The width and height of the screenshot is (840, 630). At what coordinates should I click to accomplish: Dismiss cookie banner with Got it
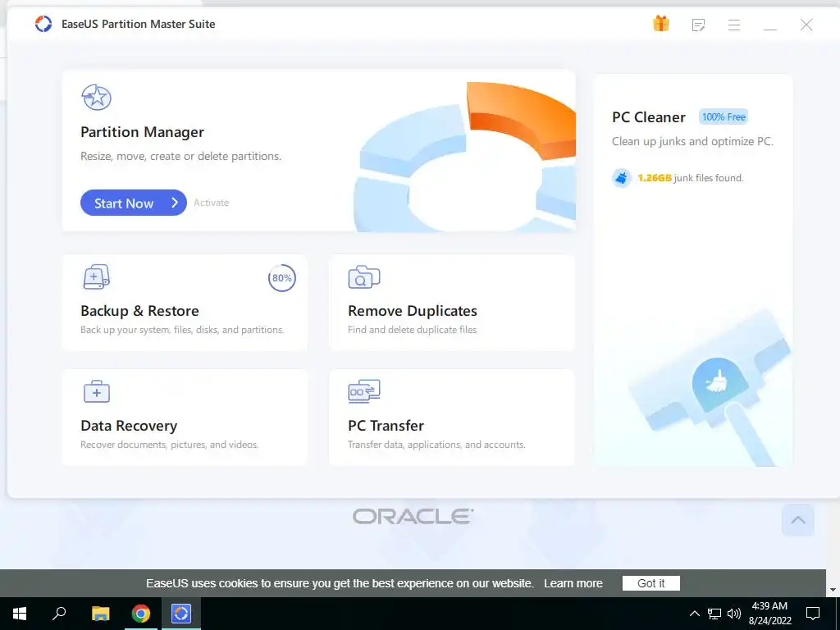point(651,583)
